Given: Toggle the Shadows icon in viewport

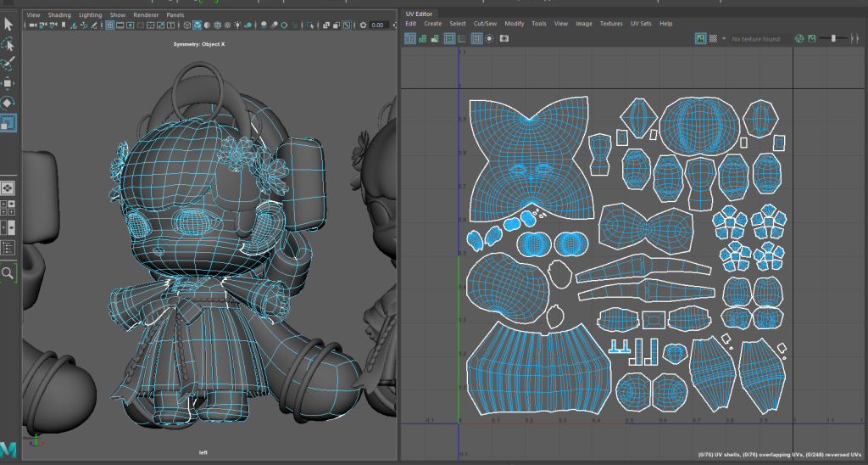Looking at the screenshot, I should click(x=248, y=25).
